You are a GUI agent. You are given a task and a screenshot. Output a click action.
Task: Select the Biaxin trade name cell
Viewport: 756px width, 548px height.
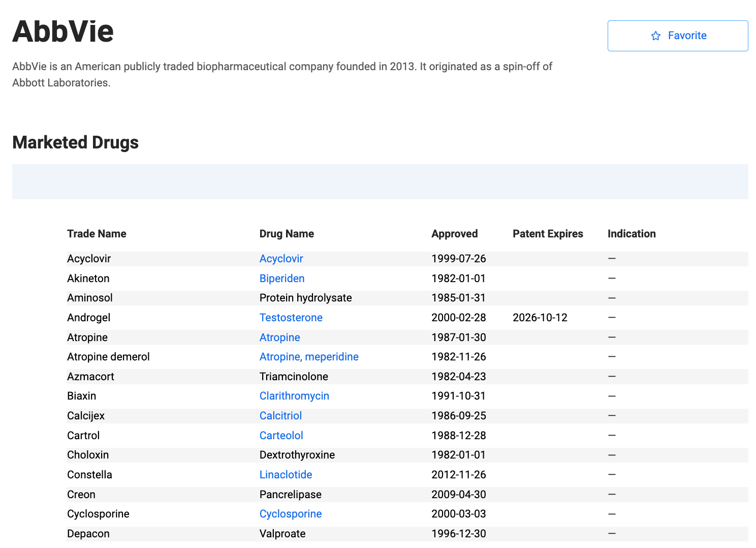point(81,396)
